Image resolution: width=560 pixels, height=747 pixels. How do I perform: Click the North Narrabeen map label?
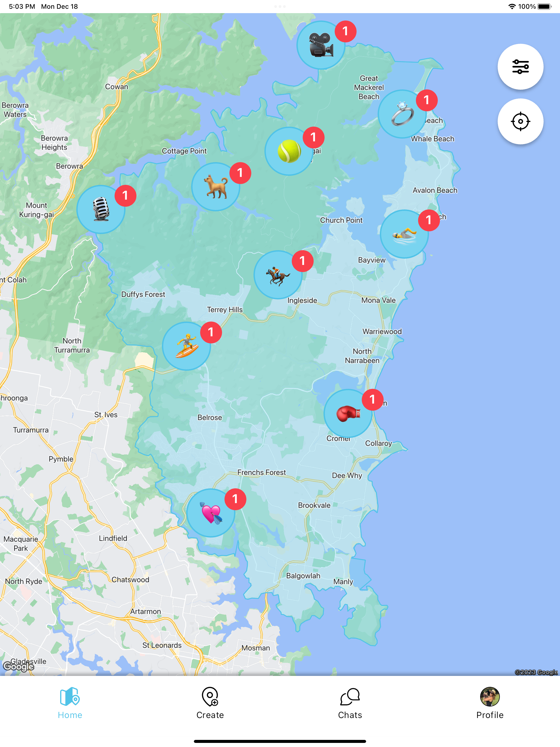point(362,356)
